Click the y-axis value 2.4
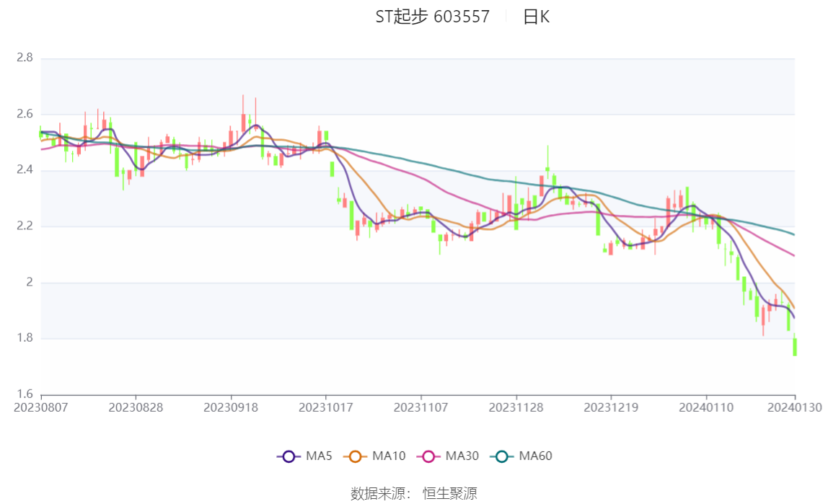The width and height of the screenshot is (828, 504). tap(25, 170)
